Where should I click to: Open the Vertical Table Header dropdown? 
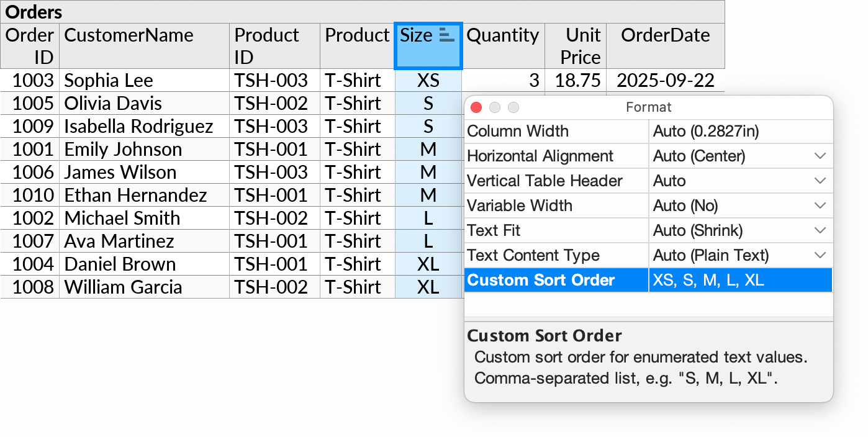(820, 181)
